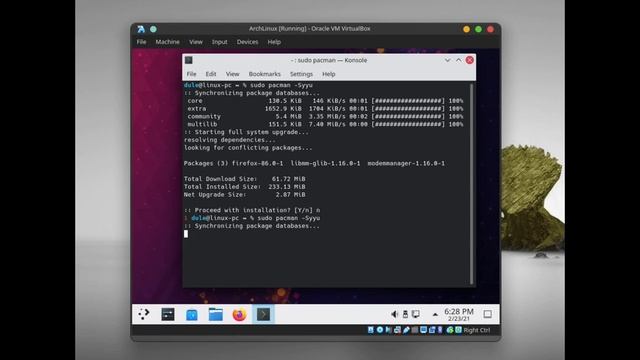Viewport: 640px width, 360px height.
Task: Open VirtualBox View menu
Action: (196, 42)
